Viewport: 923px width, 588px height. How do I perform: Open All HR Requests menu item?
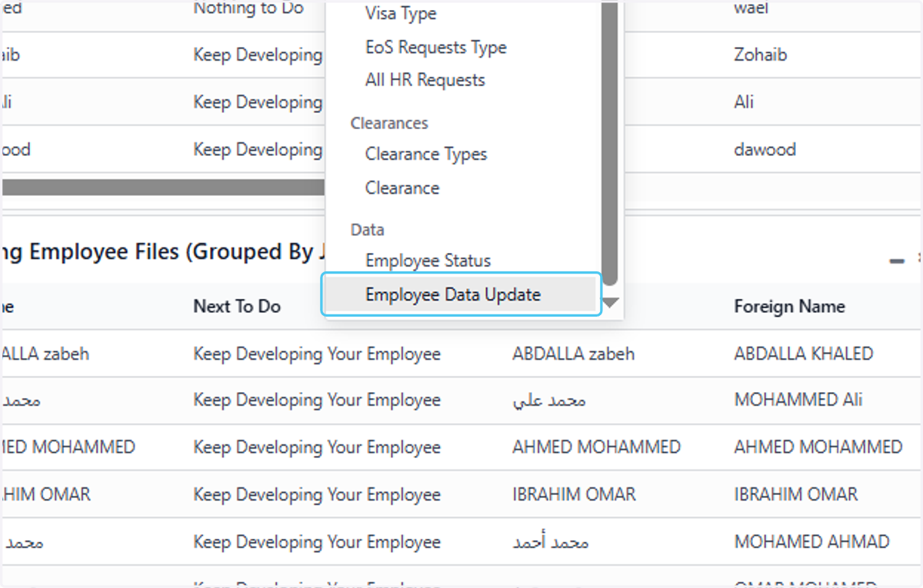click(x=425, y=80)
